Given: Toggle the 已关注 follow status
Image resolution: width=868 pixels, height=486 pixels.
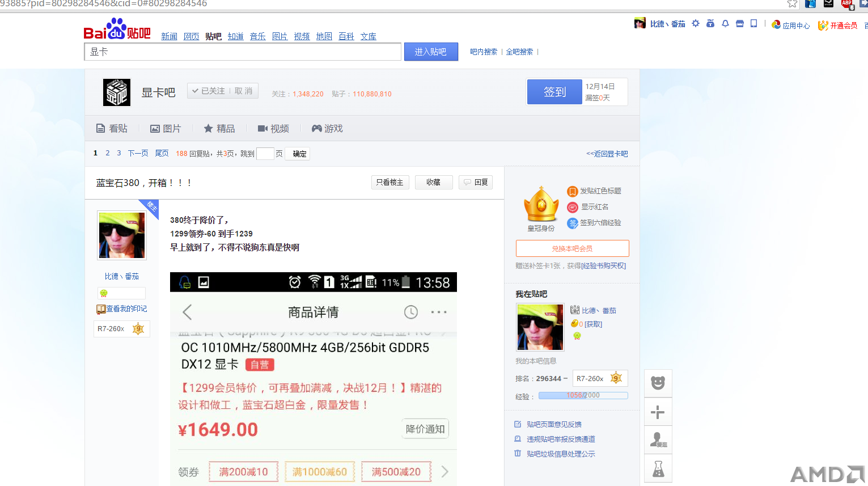Looking at the screenshot, I should click(x=208, y=91).
